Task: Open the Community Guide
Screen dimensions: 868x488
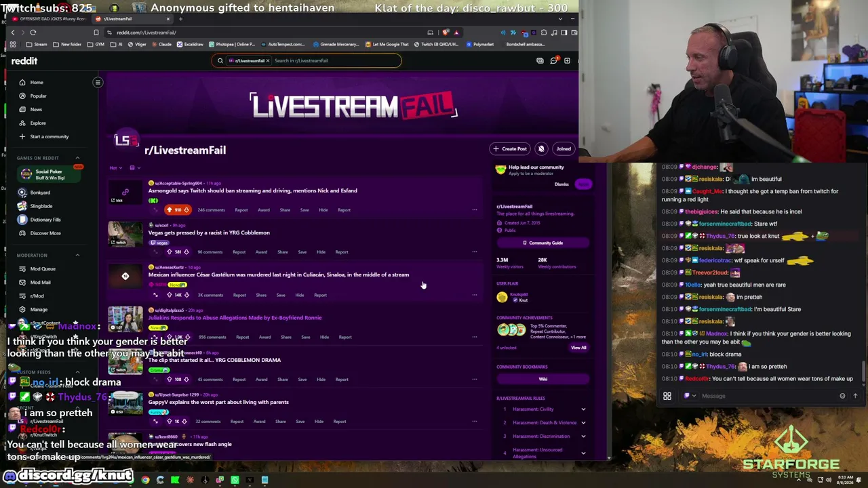Action: (x=542, y=243)
